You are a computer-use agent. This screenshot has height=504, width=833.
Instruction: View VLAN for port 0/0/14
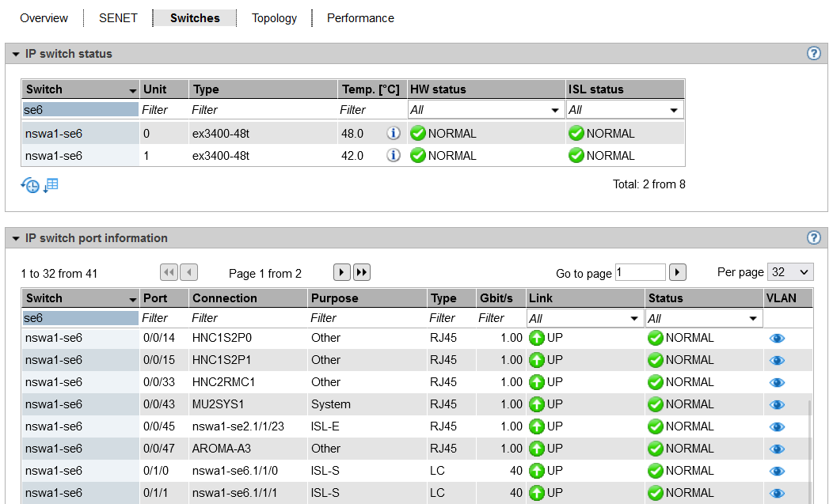pyautogui.click(x=777, y=338)
